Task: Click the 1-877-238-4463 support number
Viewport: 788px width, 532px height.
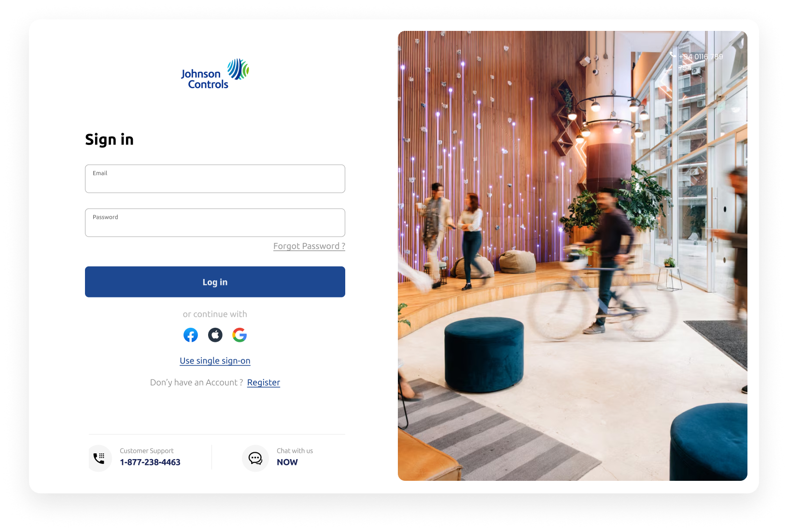Action: coord(150,462)
